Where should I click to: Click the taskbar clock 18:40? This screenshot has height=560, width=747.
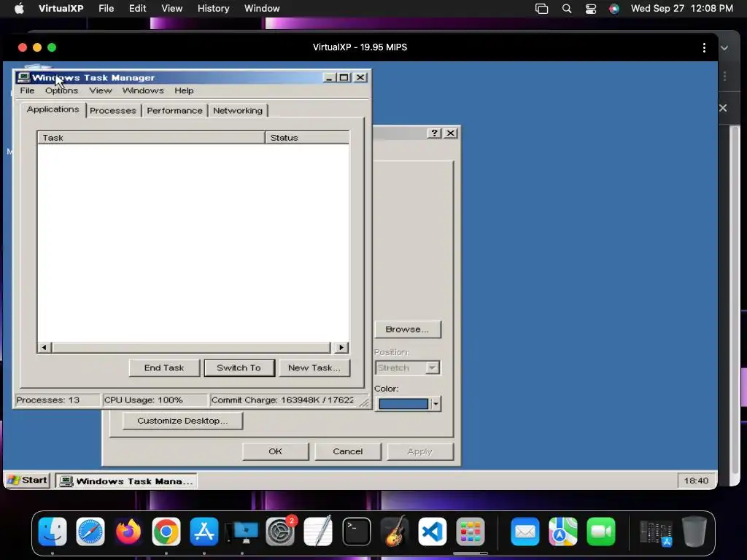(x=696, y=481)
